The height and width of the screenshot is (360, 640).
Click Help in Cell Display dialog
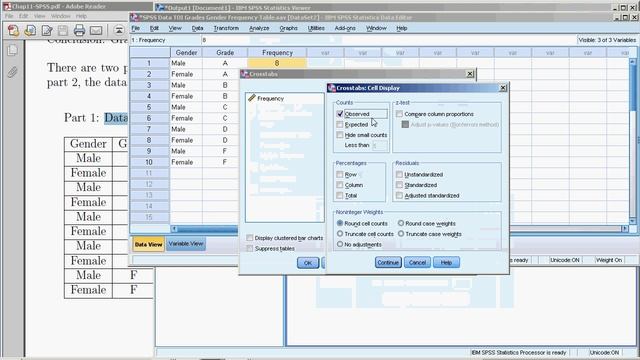pyautogui.click(x=446, y=262)
